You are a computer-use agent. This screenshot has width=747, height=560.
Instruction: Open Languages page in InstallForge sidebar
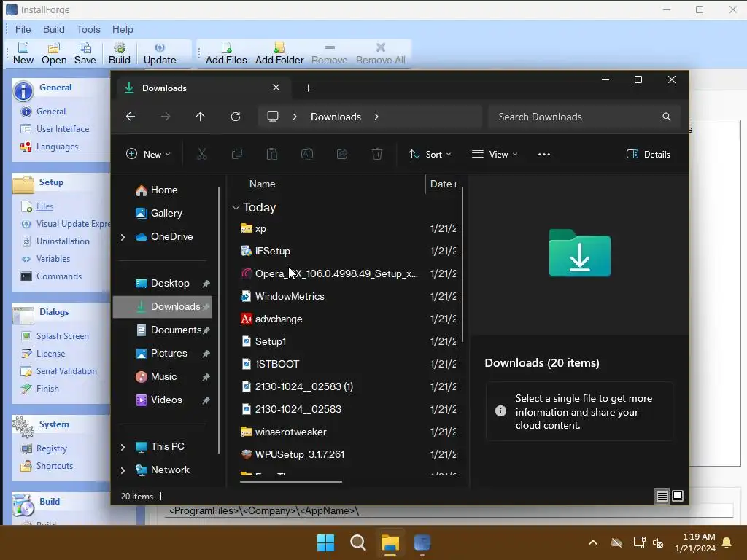(x=57, y=147)
